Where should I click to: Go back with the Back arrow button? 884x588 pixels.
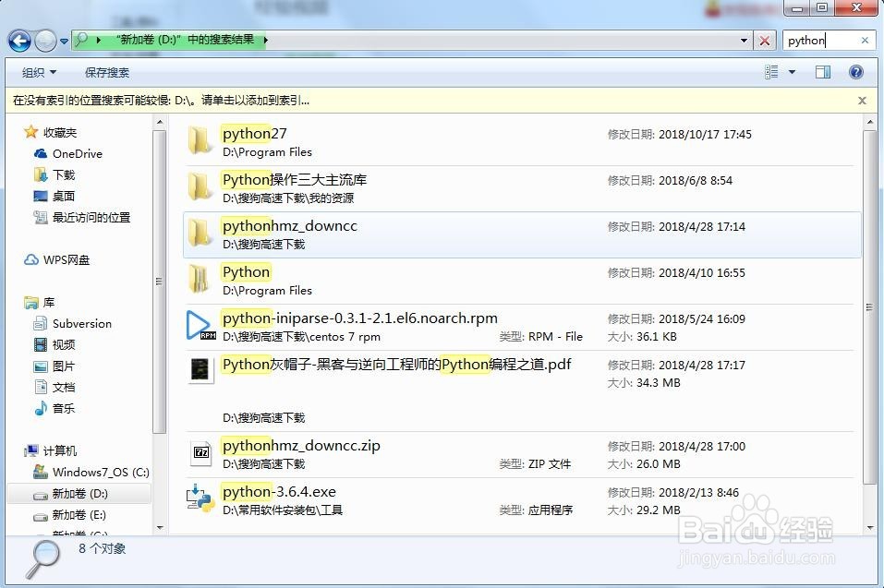(x=19, y=41)
